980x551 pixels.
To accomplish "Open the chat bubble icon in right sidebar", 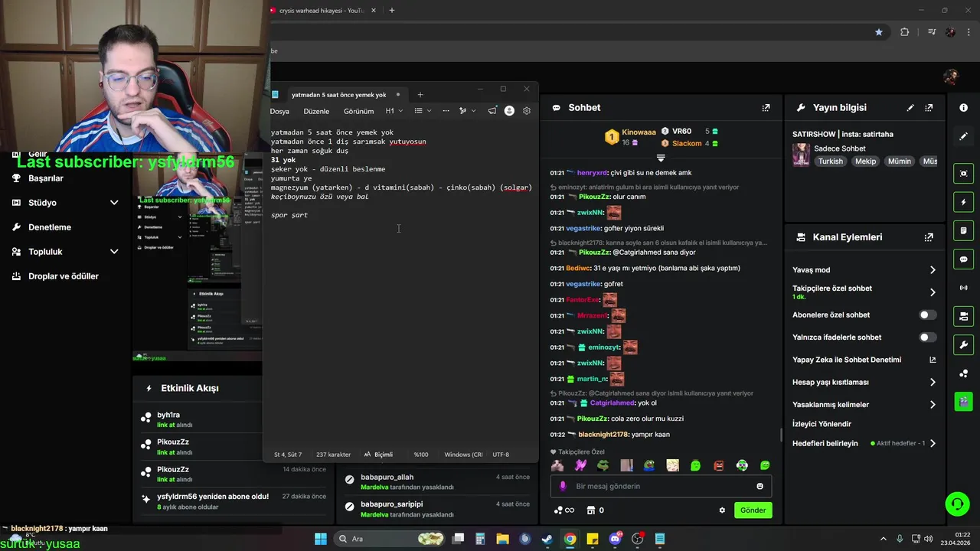I will click(963, 259).
